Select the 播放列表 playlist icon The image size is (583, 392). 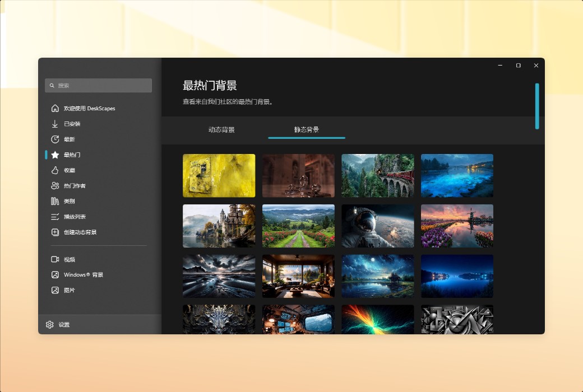pos(54,217)
